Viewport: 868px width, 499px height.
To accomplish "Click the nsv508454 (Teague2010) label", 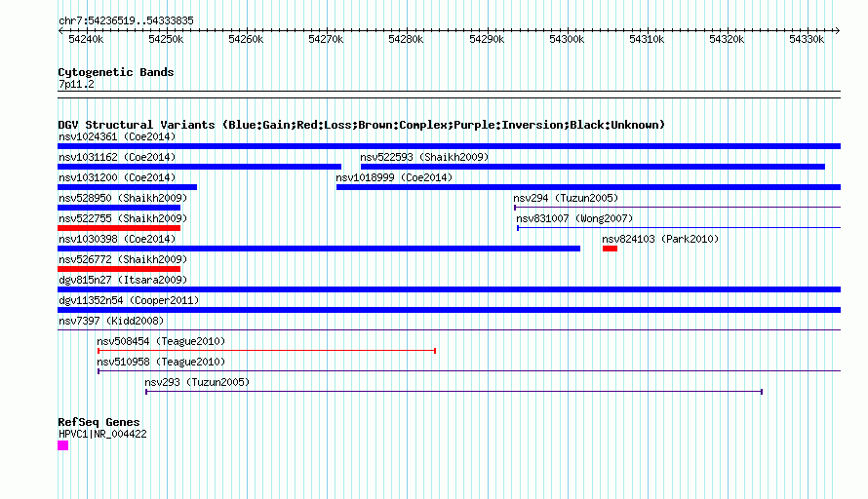I will [x=161, y=341].
